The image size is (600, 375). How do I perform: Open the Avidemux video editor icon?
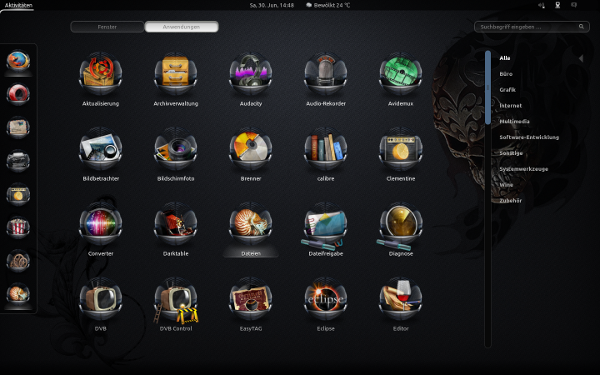tap(401, 73)
